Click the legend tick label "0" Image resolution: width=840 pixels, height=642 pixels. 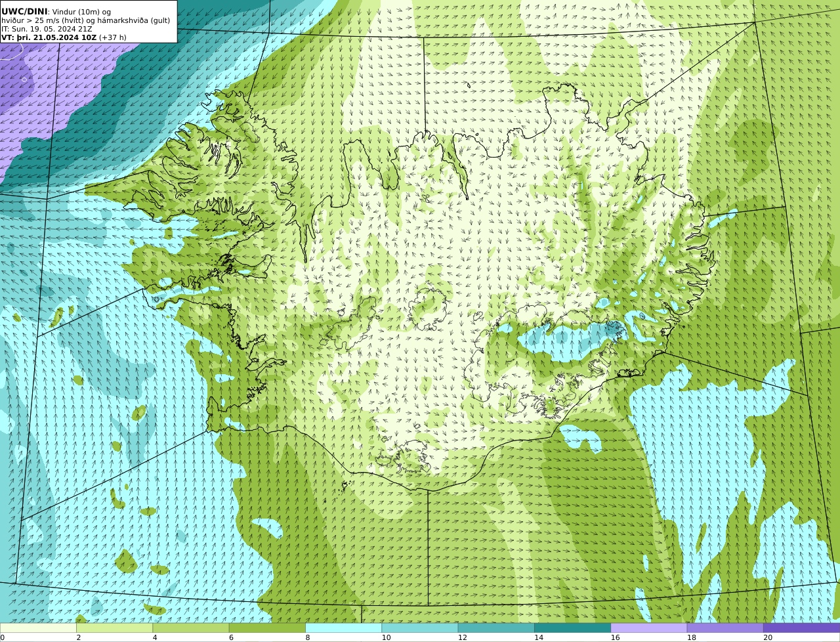coord(2,637)
